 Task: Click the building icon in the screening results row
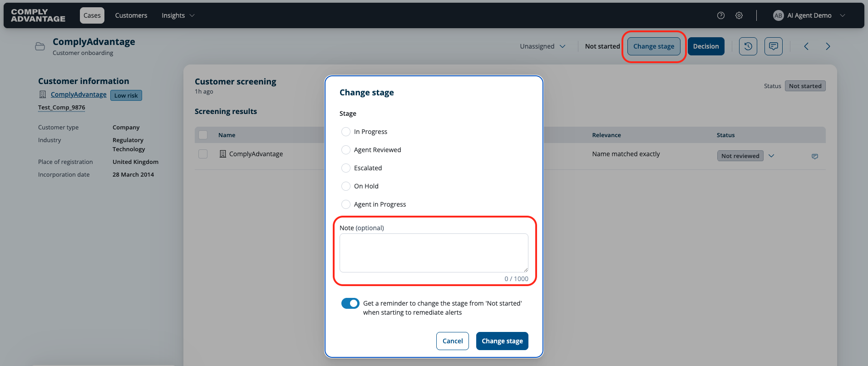(x=223, y=154)
